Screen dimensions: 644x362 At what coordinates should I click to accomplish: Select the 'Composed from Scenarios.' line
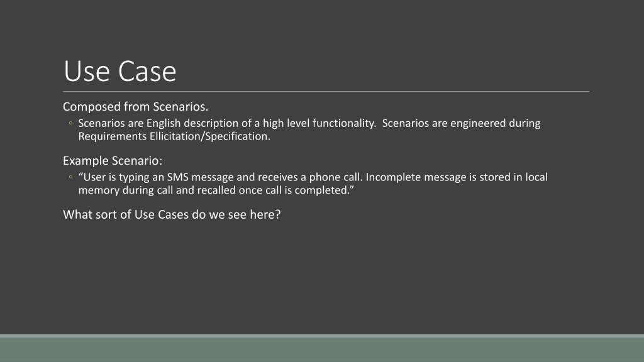[x=136, y=107]
